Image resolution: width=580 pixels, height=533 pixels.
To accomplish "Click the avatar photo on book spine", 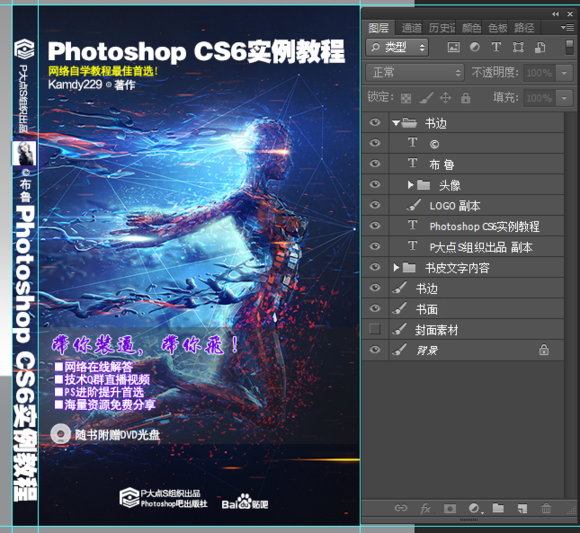I will pyautogui.click(x=24, y=153).
